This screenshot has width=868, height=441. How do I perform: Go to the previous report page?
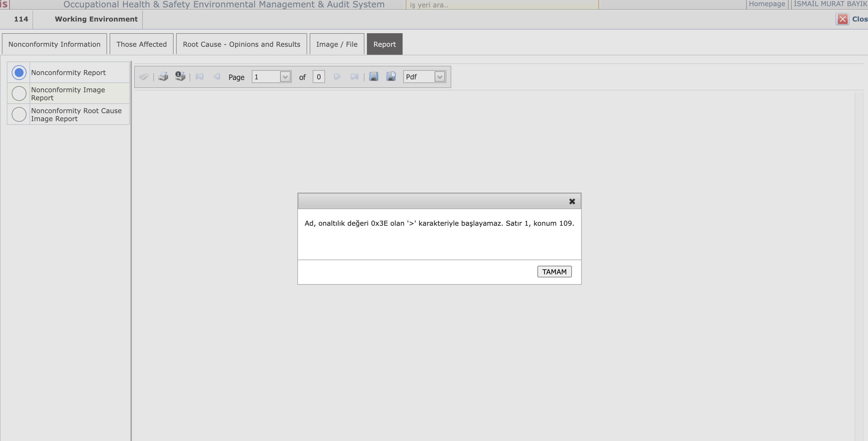[x=217, y=77]
